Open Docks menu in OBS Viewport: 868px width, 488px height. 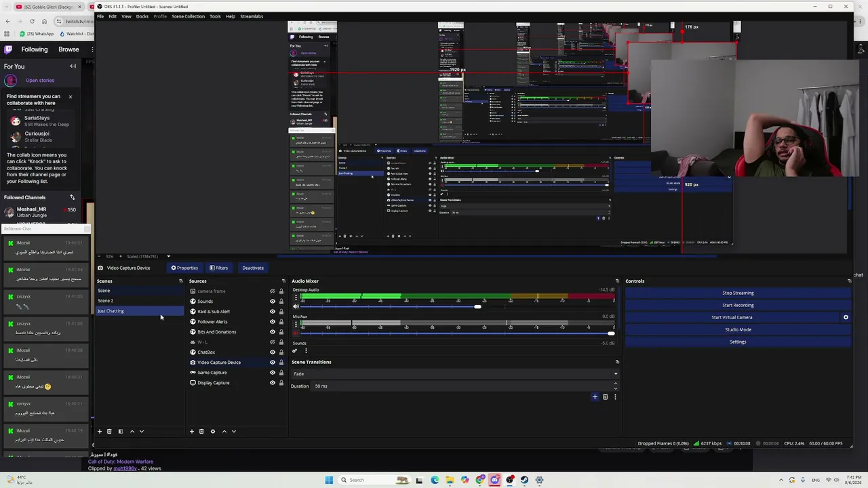click(142, 16)
